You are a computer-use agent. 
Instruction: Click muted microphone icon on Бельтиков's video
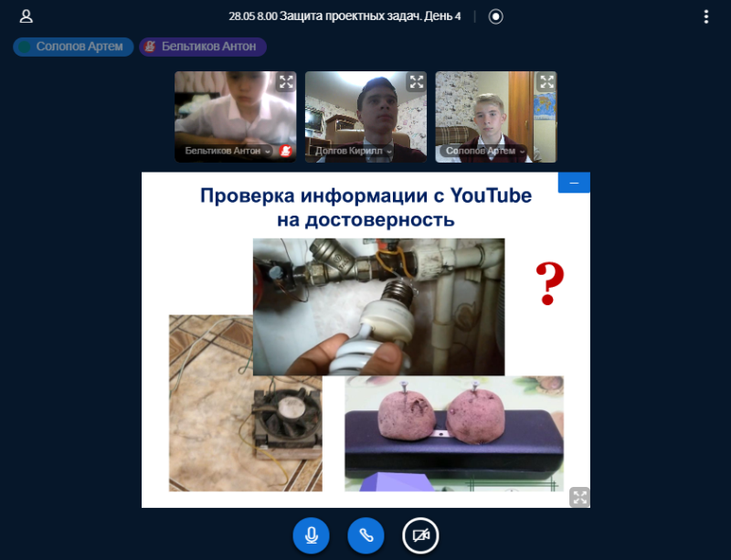click(285, 151)
